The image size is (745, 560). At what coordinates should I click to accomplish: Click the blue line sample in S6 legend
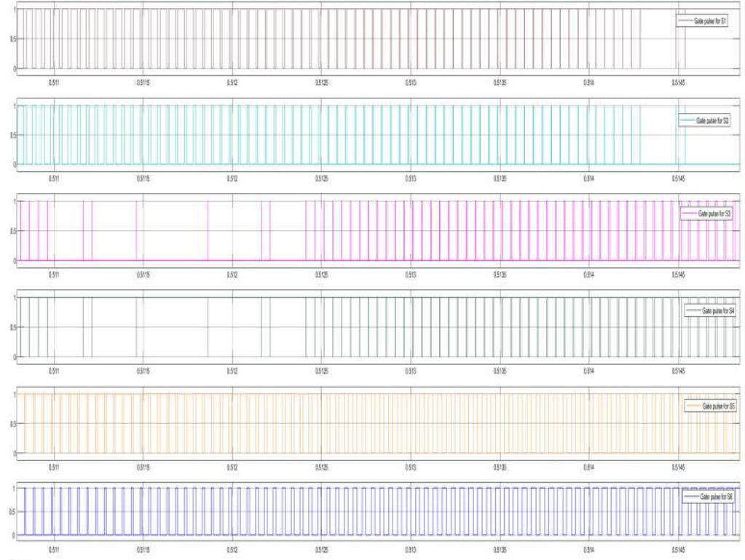691,497
